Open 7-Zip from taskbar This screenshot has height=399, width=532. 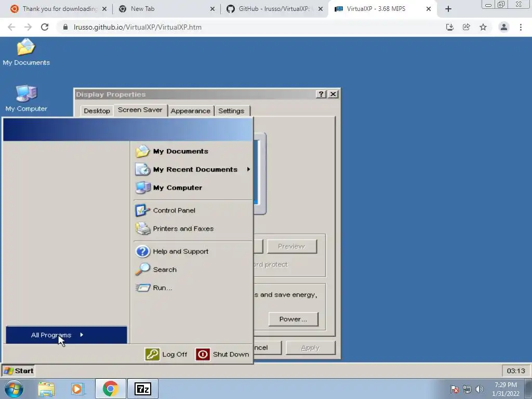tap(142, 389)
